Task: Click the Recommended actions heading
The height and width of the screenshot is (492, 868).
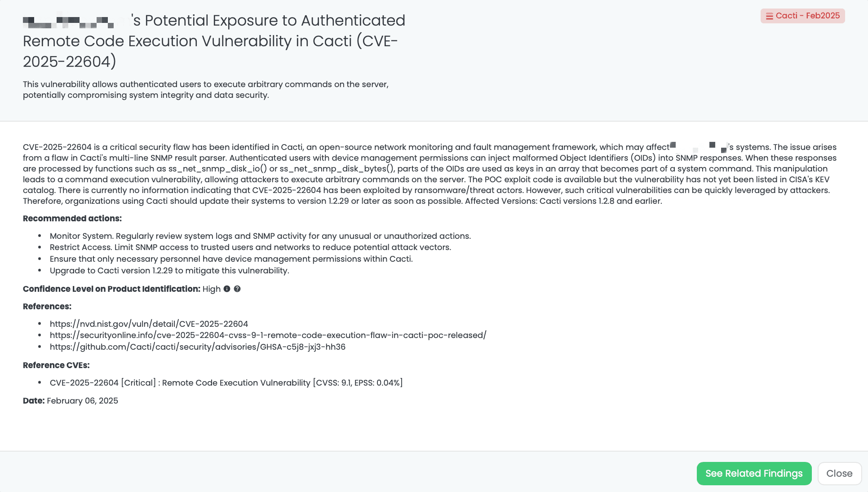Action: click(72, 219)
